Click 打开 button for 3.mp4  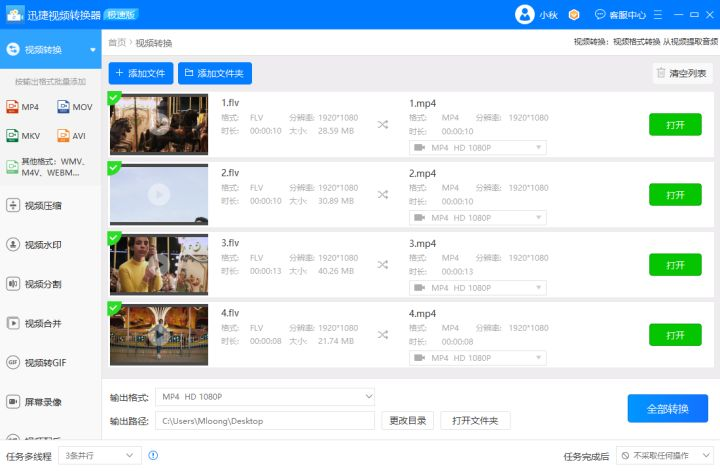click(x=675, y=265)
